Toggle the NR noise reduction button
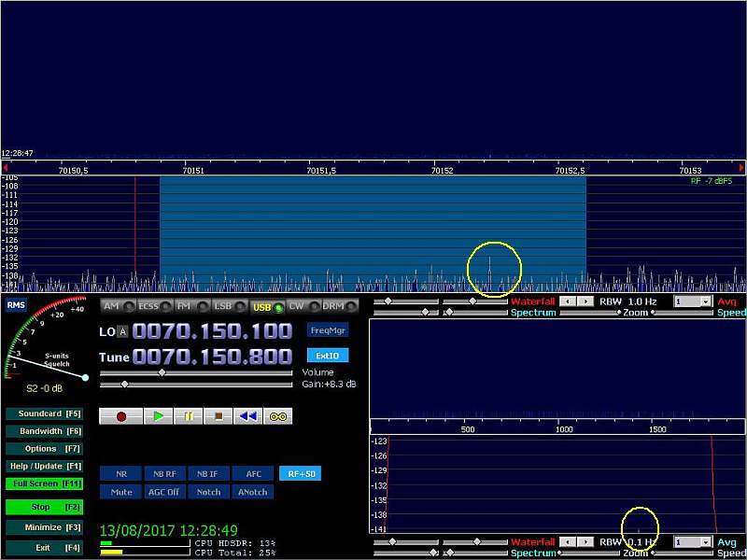This screenshot has width=747, height=560. (x=121, y=474)
